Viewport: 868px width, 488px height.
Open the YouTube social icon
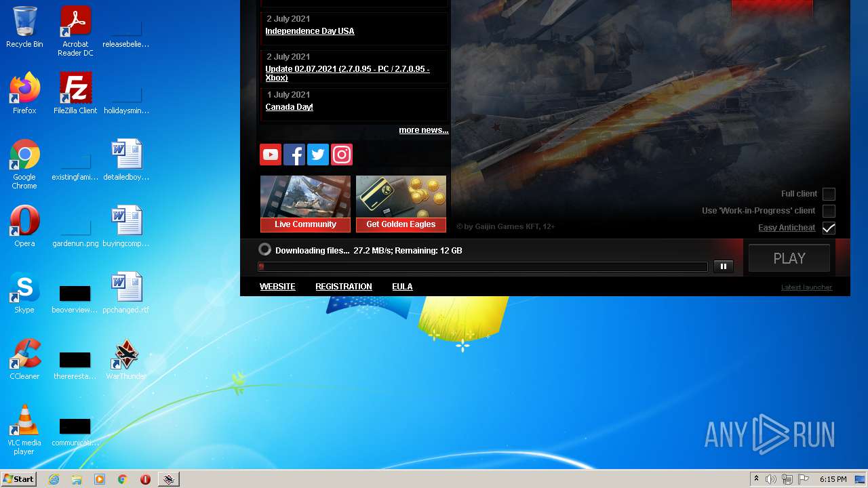[x=270, y=155]
